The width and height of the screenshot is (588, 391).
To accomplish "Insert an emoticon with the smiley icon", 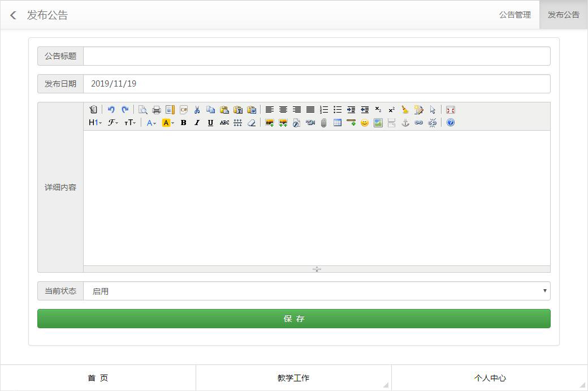I will (365, 123).
